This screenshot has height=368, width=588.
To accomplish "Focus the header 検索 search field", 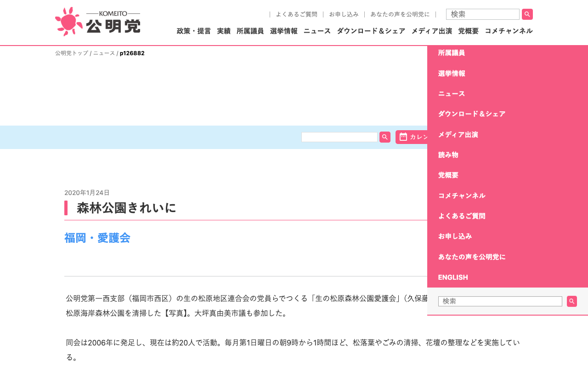I will coord(483,14).
